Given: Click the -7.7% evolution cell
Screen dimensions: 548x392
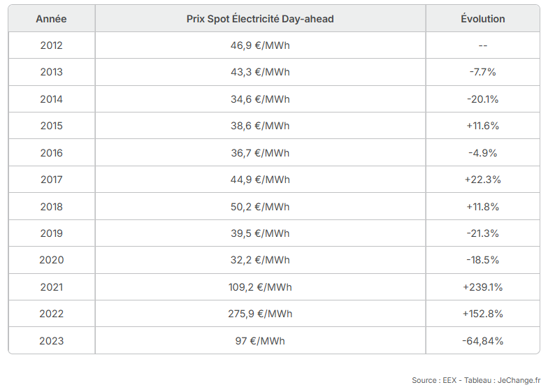Looking at the screenshot, I should tap(482, 72).
